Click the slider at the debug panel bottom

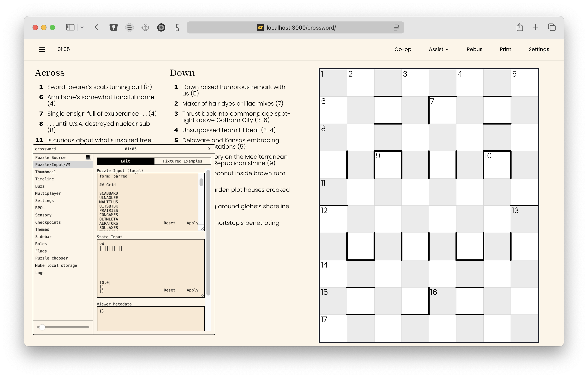click(x=42, y=327)
